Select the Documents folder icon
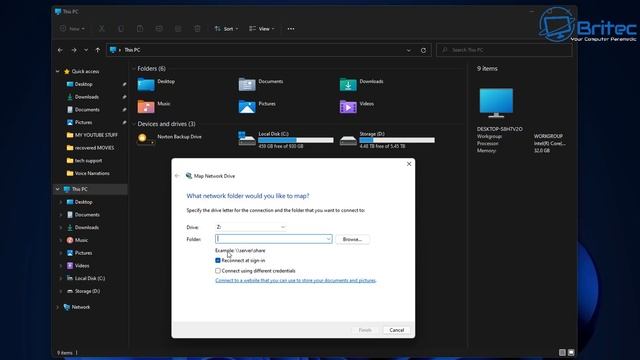This screenshot has width=640, height=360. click(247, 84)
